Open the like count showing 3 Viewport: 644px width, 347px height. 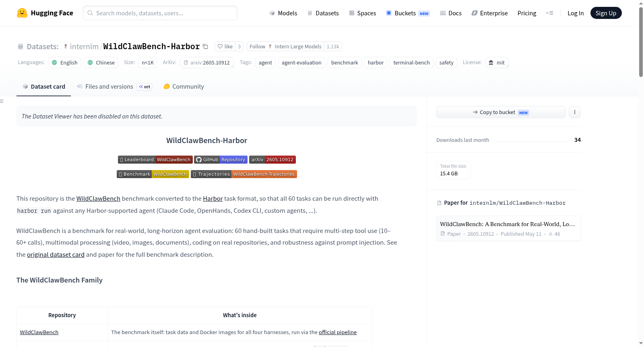pos(239,46)
